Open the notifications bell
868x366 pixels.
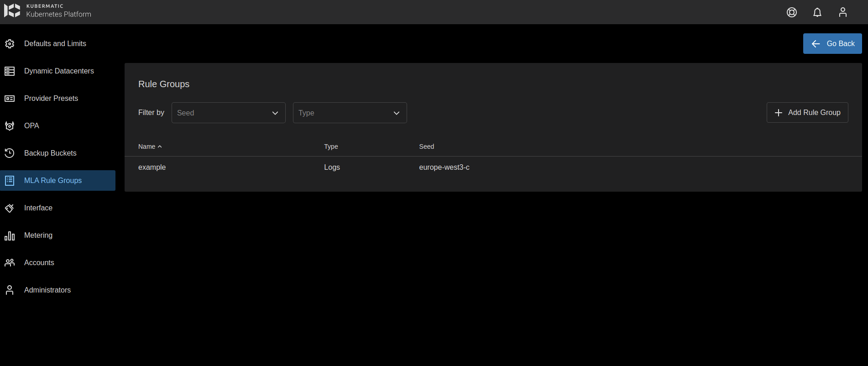[x=817, y=12]
